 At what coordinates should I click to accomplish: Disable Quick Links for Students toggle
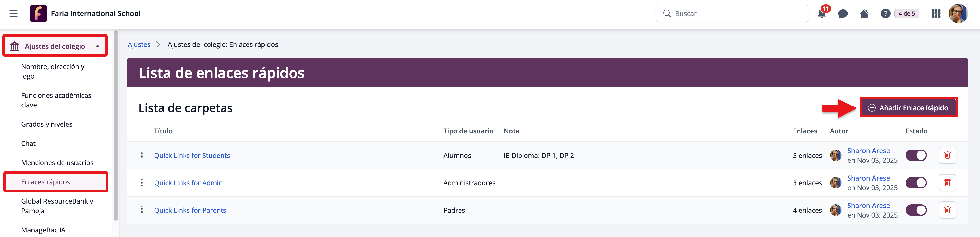tap(916, 155)
